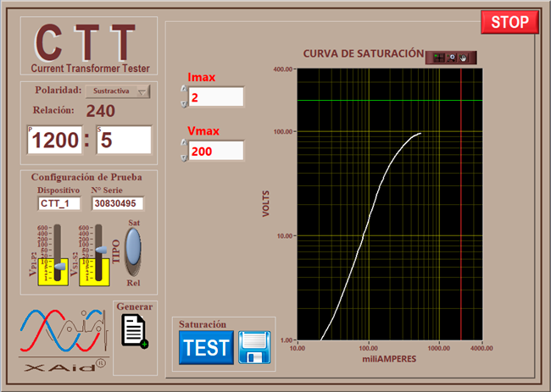Click the primary current field showing 1200
The width and height of the screenshot is (551, 392).
[56, 140]
